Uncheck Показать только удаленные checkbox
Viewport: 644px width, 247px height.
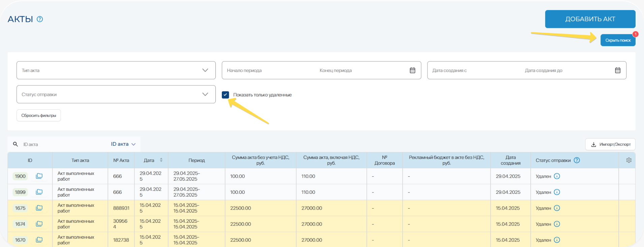click(x=226, y=95)
